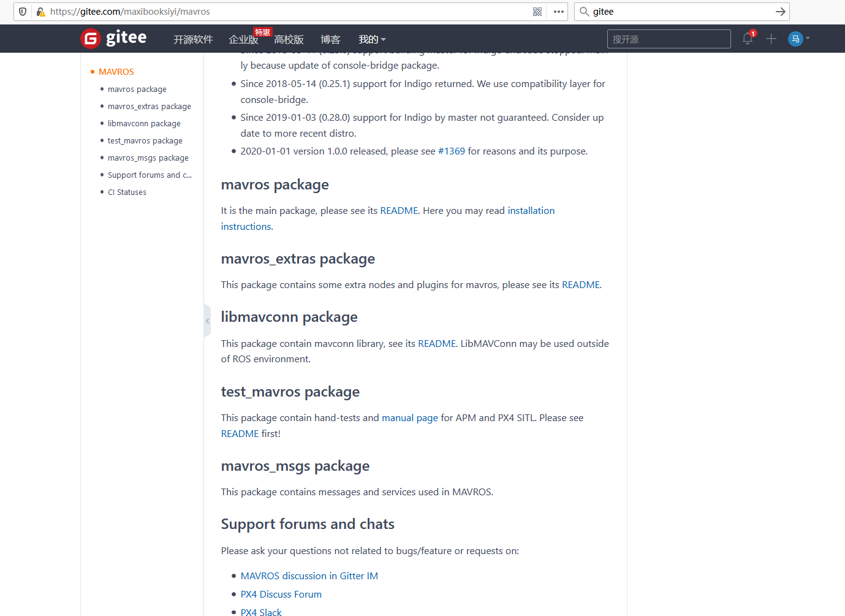Expand the 我的 dropdown menu
The image size is (845, 616).
pyautogui.click(x=372, y=39)
